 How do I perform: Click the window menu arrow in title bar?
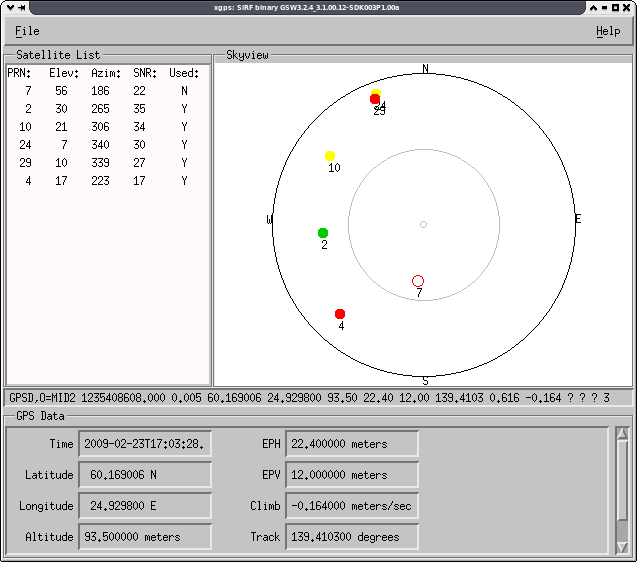tap(11, 7)
